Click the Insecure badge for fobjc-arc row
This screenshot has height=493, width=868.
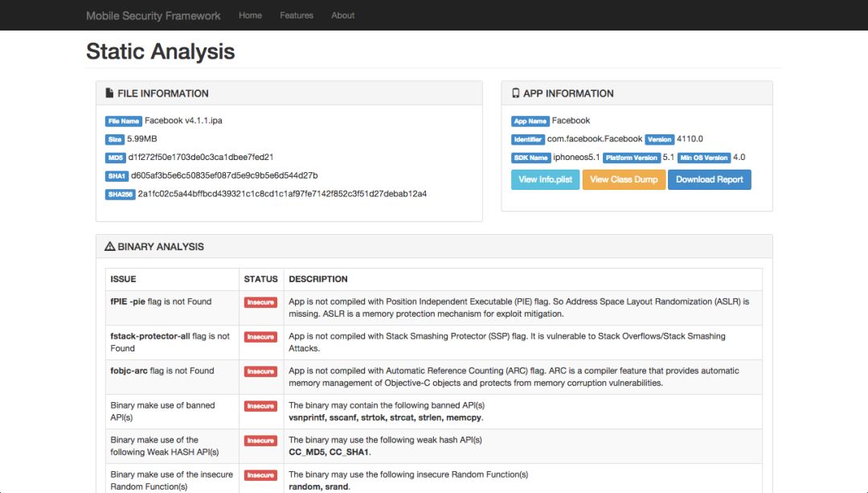pos(260,372)
